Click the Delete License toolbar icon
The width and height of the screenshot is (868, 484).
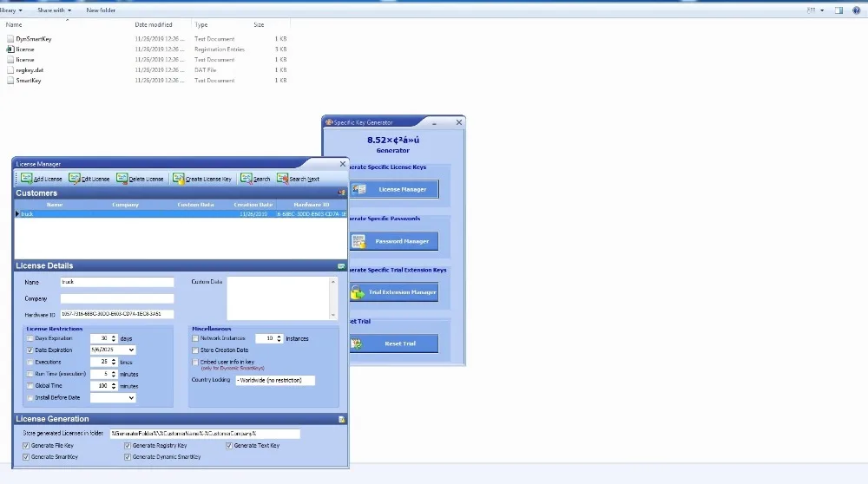(122, 178)
